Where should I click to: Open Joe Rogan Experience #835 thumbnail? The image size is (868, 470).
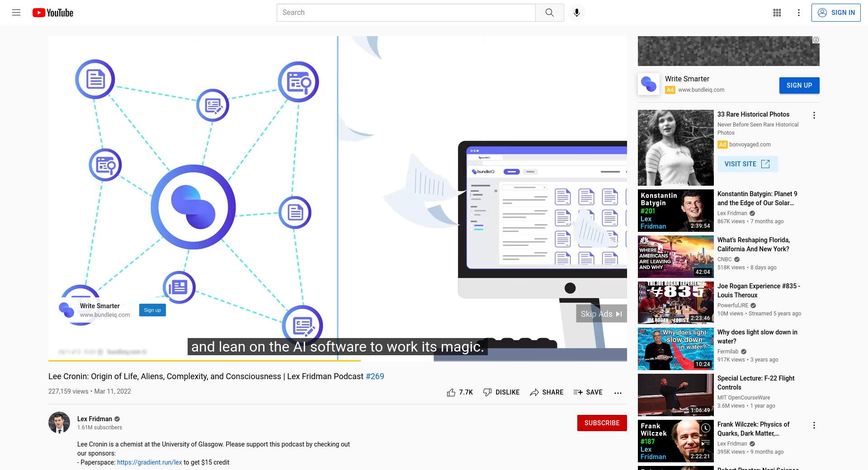pyautogui.click(x=675, y=303)
